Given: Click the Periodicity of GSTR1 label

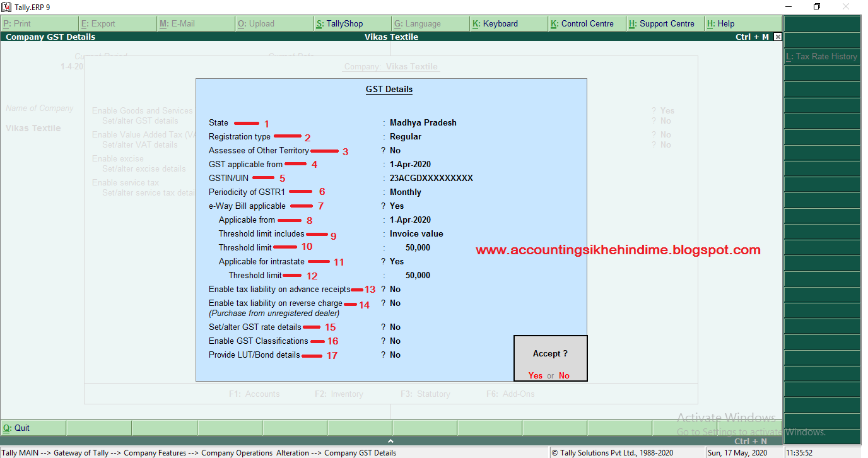Looking at the screenshot, I should pos(247,192).
